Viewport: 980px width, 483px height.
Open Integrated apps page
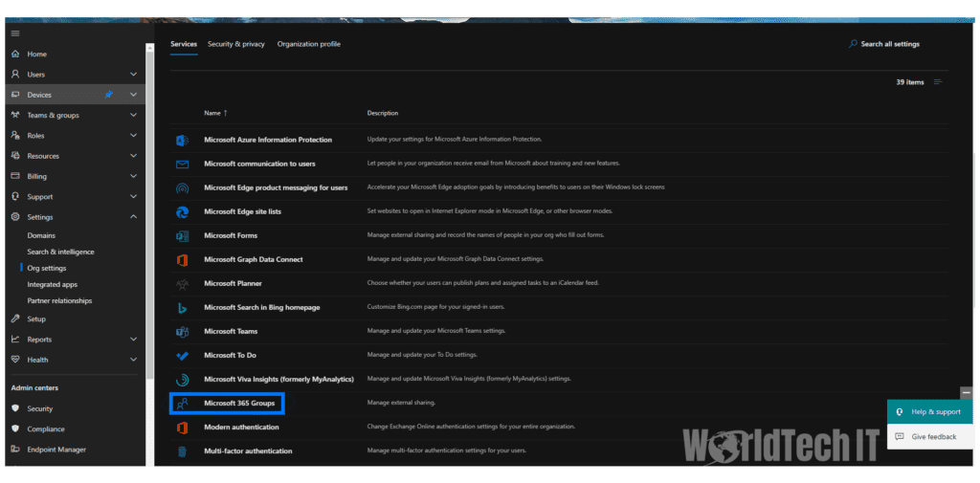(53, 284)
